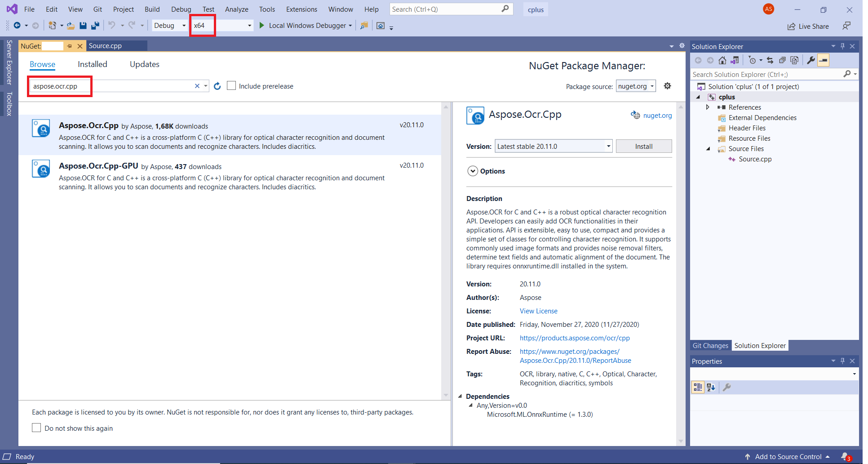Open the Server Explorer side tab
Screen dimensions: 868x464
(x=9, y=62)
